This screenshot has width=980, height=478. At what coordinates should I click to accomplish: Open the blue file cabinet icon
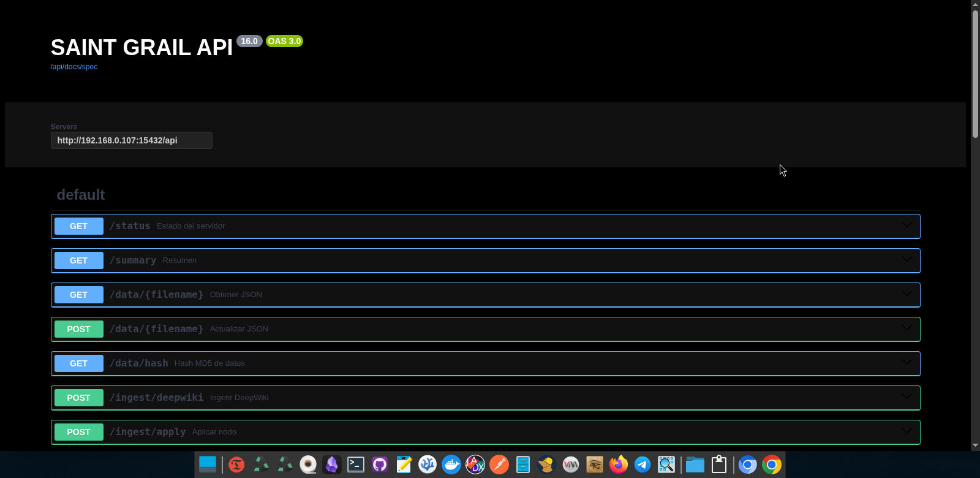[x=522, y=465]
